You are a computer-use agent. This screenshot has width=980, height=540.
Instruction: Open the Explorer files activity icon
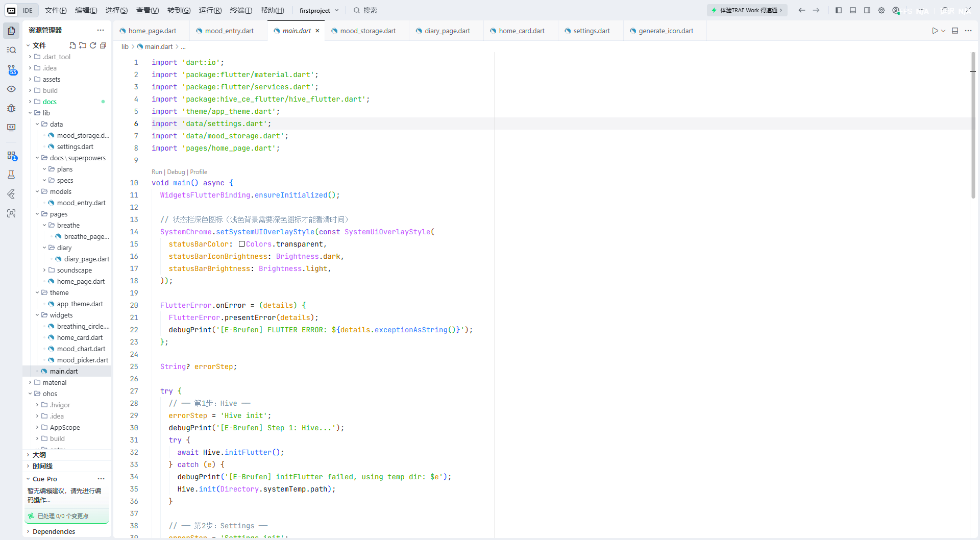click(11, 31)
